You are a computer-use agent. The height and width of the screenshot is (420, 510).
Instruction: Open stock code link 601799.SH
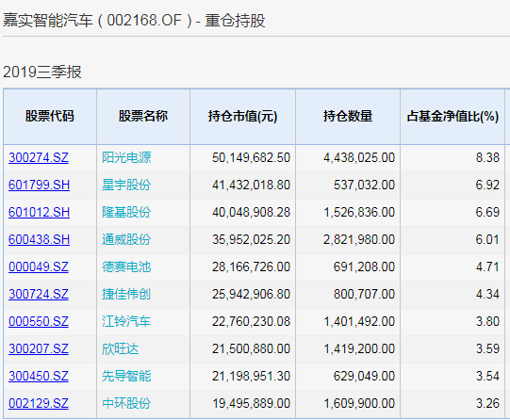pos(39,186)
